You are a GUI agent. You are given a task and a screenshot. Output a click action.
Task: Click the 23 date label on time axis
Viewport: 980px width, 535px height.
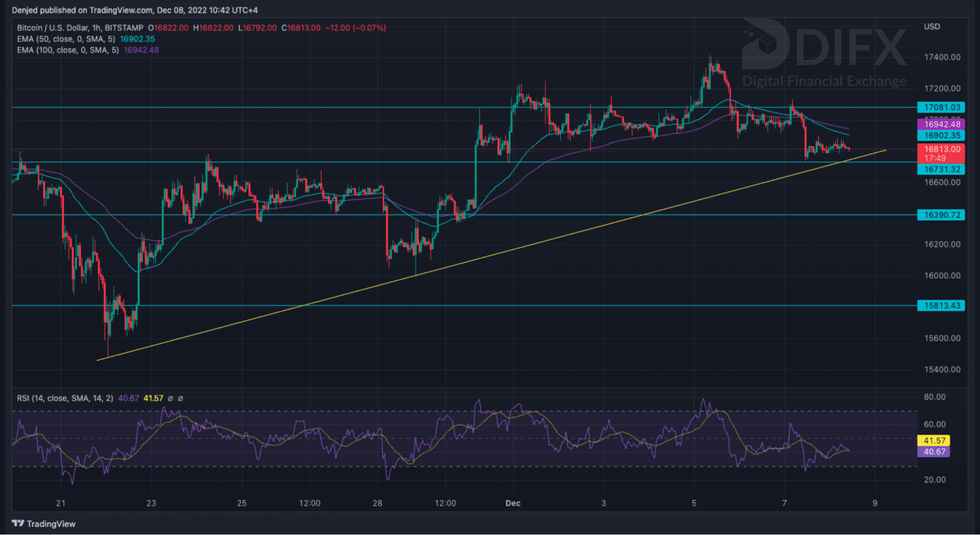[151, 503]
